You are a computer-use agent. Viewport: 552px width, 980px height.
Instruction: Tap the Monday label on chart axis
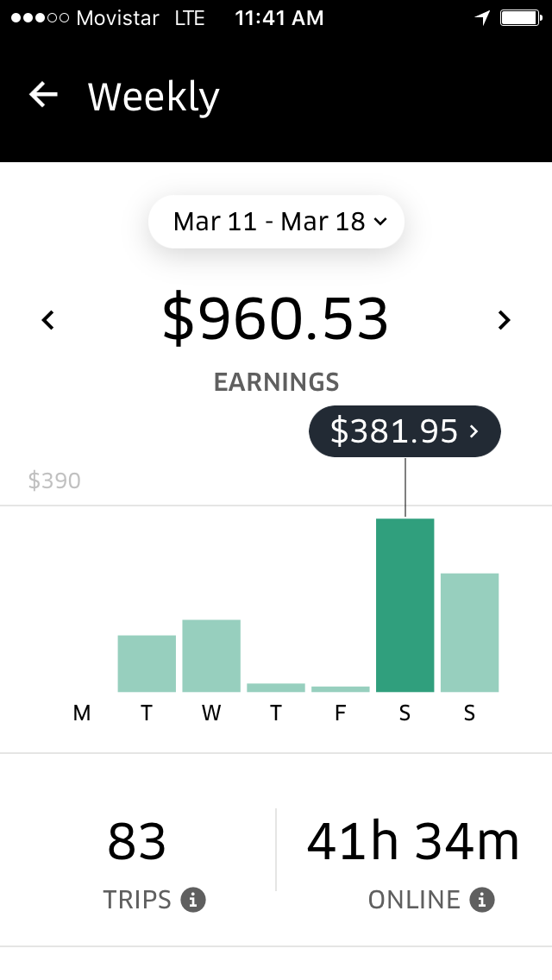[x=82, y=713]
